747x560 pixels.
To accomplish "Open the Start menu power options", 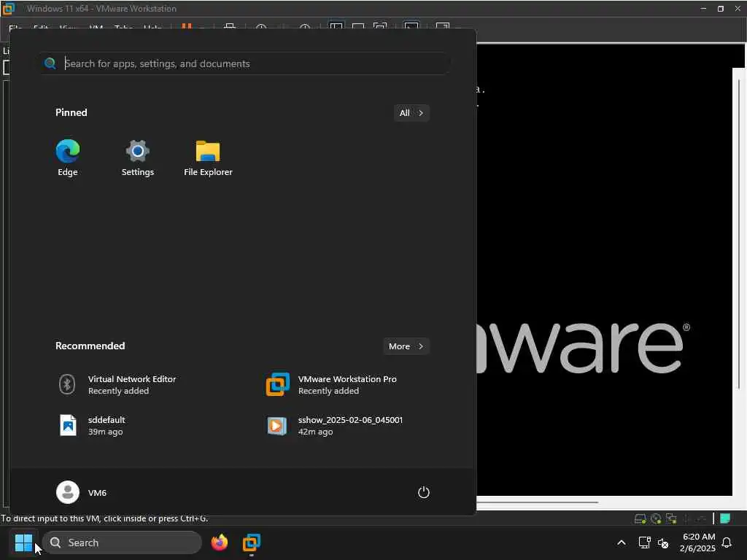I will [x=424, y=492].
